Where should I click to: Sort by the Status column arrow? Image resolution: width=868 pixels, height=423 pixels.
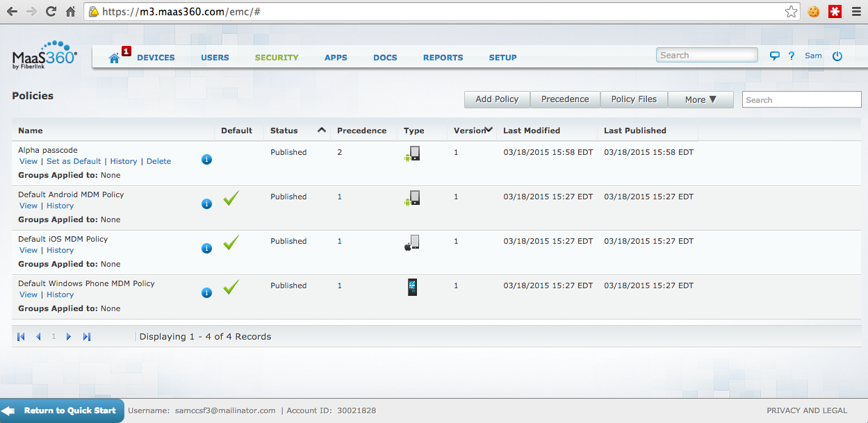pyautogui.click(x=322, y=130)
